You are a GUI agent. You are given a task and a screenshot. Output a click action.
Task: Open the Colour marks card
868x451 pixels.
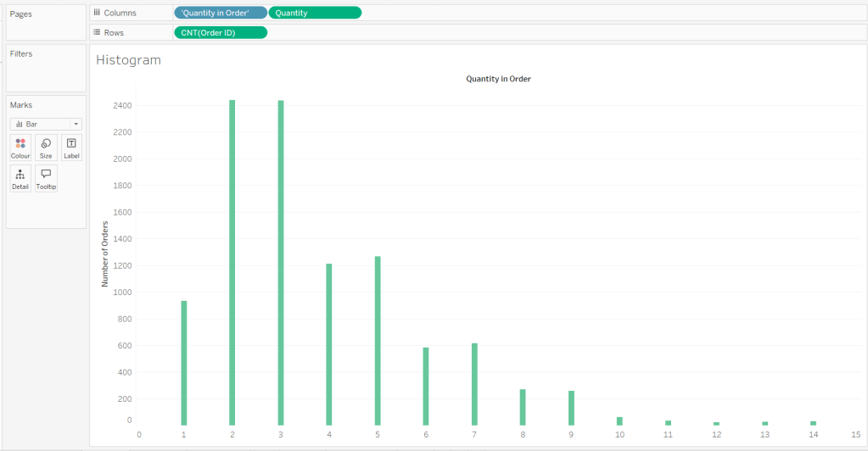point(20,148)
